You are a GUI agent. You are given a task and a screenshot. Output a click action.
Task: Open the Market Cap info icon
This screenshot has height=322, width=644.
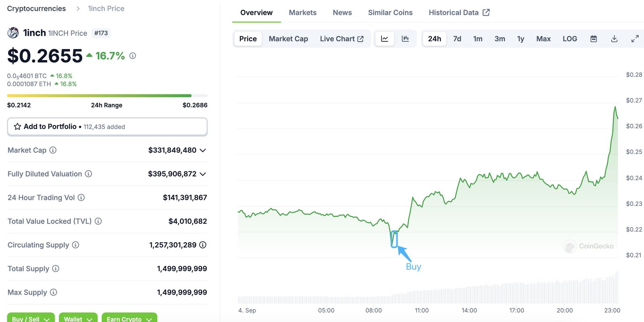pos(53,150)
